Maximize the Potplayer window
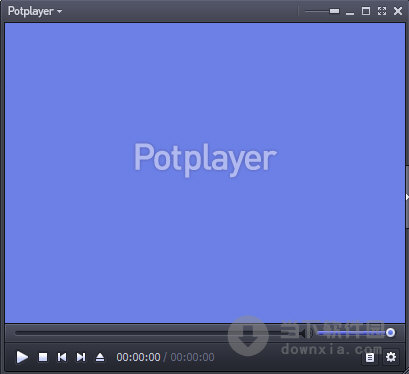 366,11
